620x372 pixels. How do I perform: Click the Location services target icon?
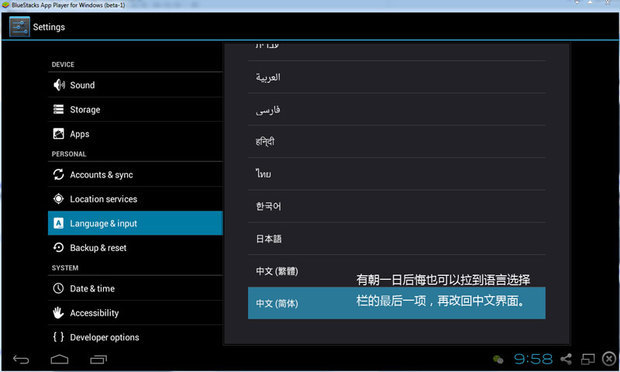click(59, 199)
